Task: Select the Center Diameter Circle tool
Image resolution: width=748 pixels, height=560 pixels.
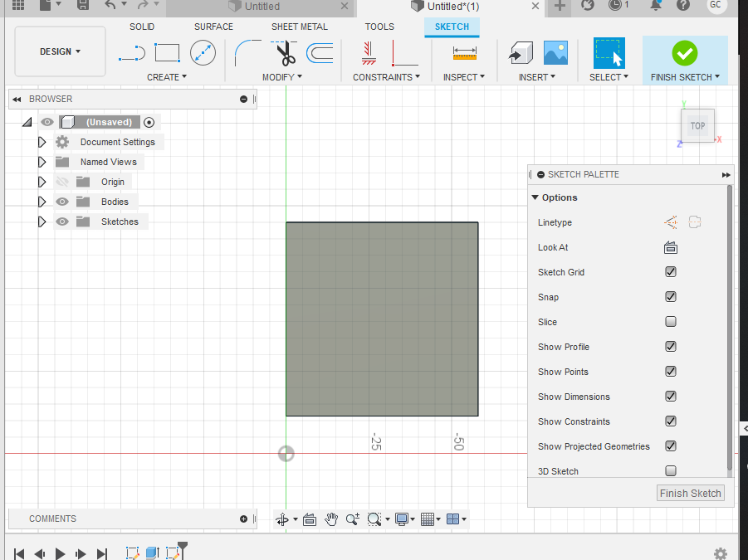Action: coord(203,52)
